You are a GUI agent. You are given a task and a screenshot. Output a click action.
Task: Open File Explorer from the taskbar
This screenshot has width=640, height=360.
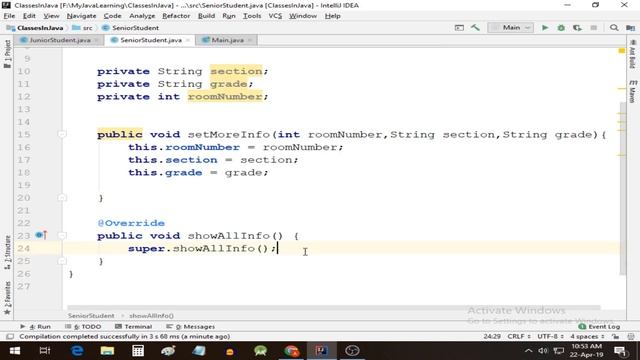107,351
